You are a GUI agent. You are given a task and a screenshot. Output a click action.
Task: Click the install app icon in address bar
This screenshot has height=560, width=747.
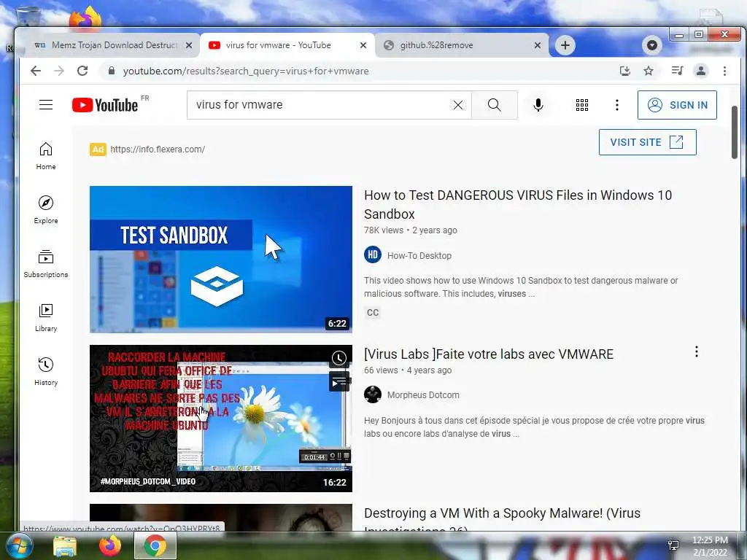(x=625, y=71)
